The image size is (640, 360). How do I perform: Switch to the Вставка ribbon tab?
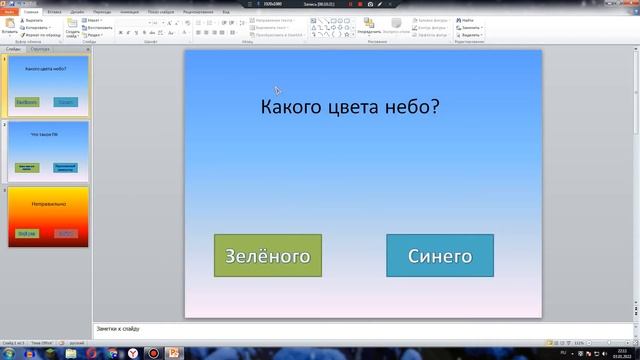click(x=54, y=12)
